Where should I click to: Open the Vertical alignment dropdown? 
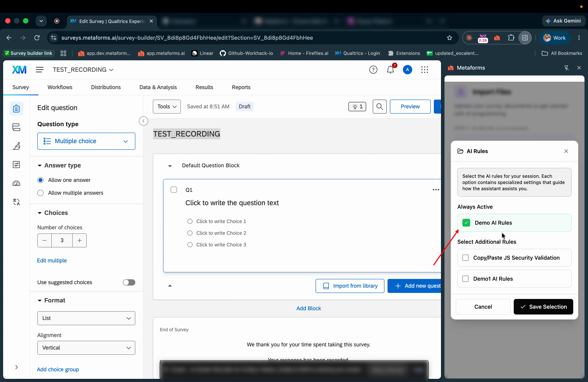[x=86, y=348]
